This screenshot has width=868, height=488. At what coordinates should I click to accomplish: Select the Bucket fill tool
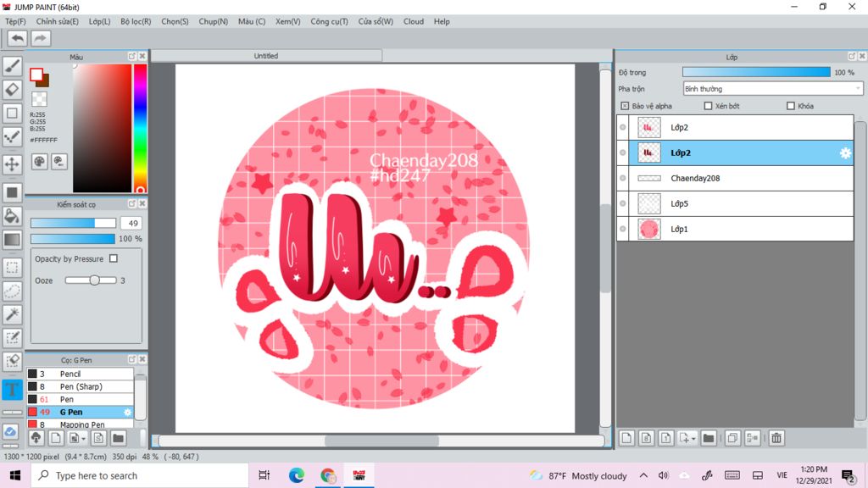12,216
